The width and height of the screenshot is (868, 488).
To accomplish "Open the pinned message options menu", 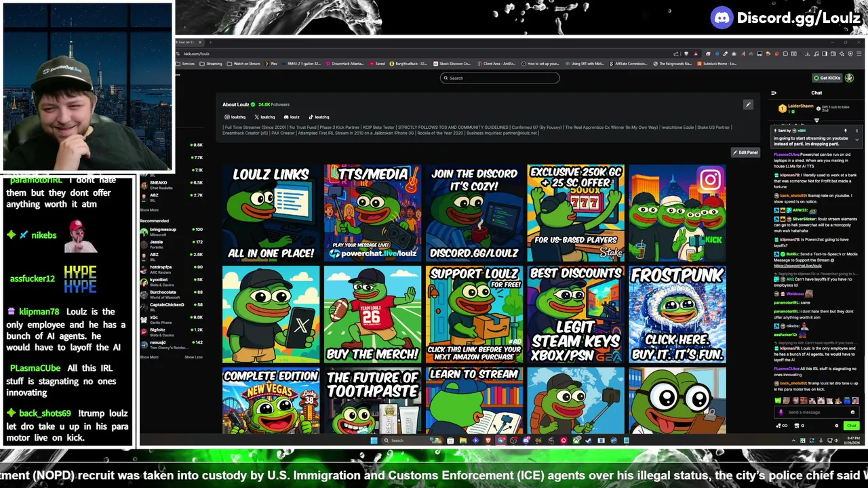I will coord(857,130).
